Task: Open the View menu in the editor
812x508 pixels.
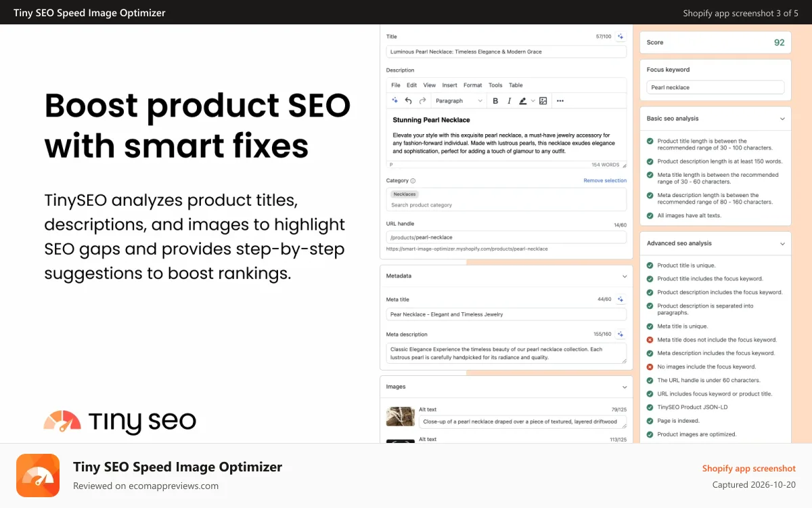Action: pos(430,85)
